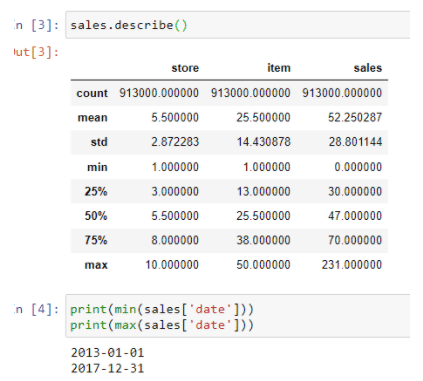The image size is (423, 381).
Task: Click the sales 25% value 30.000000
Action: point(355,191)
